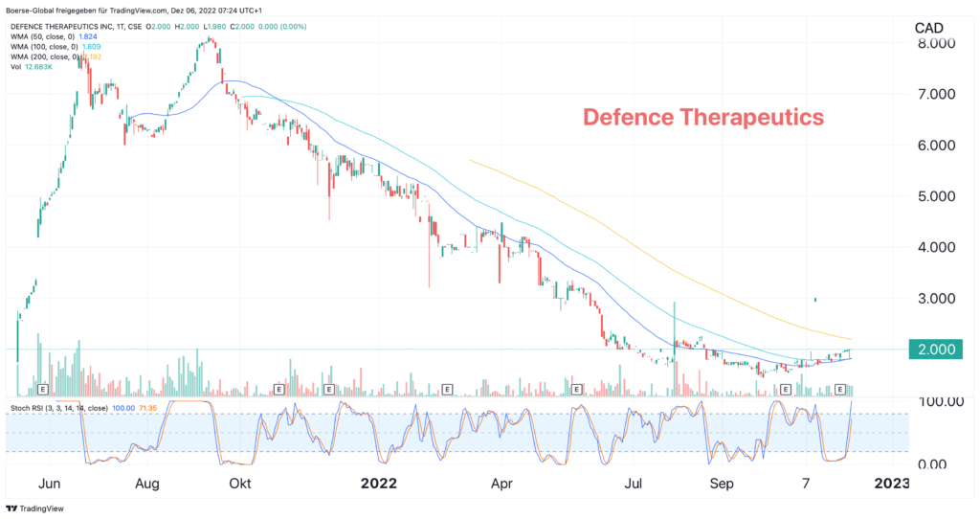Click the Apr label on the time axis
This screenshot has width=980, height=519.
click(x=501, y=484)
